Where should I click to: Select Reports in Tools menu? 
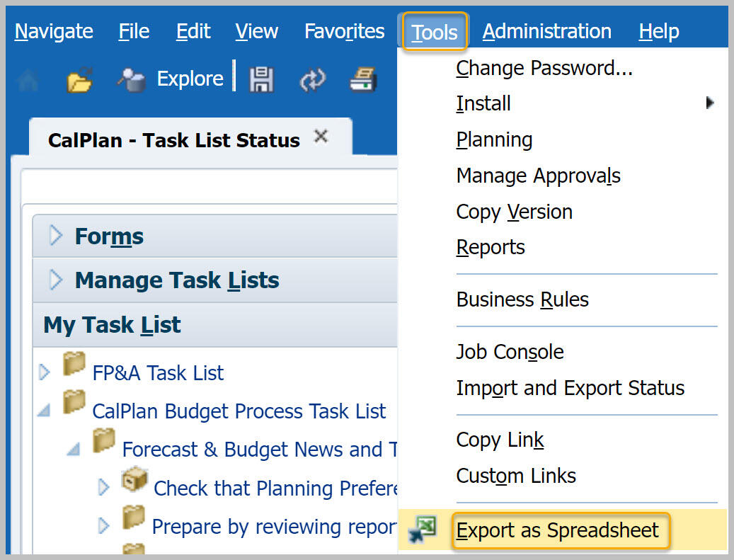[491, 248]
